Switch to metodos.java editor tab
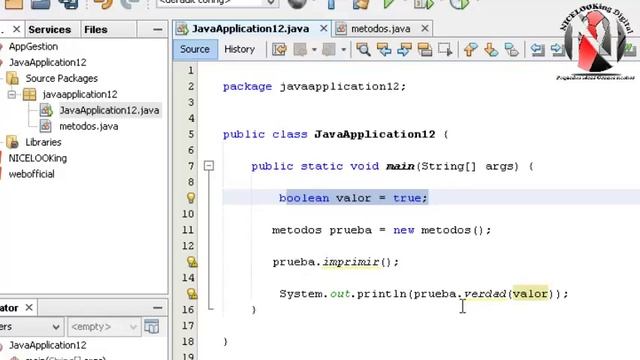640x360 pixels. (380, 29)
